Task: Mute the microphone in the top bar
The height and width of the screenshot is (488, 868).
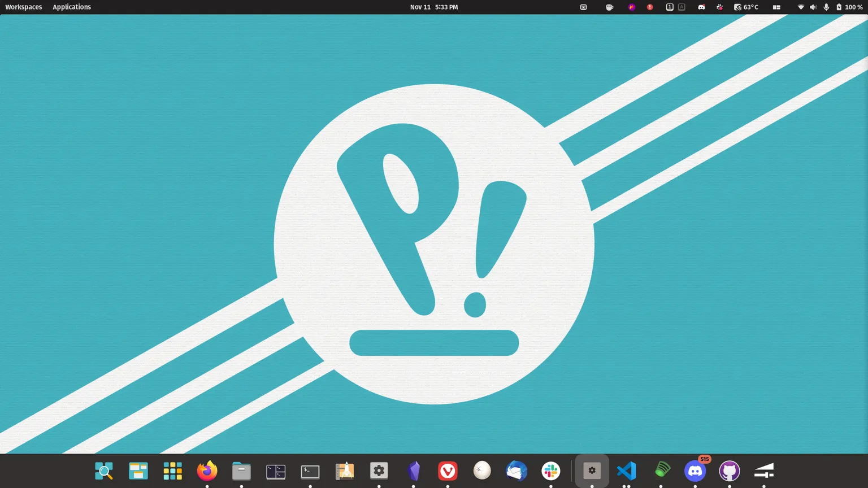Action: click(826, 7)
